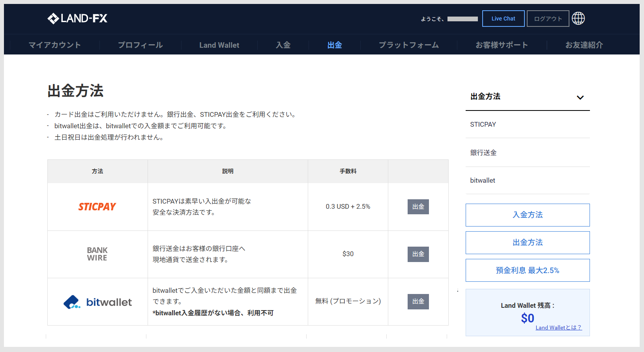The width and height of the screenshot is (644, 352).
Task: Click the BANK WIRE logo
Action: point(97,254)
